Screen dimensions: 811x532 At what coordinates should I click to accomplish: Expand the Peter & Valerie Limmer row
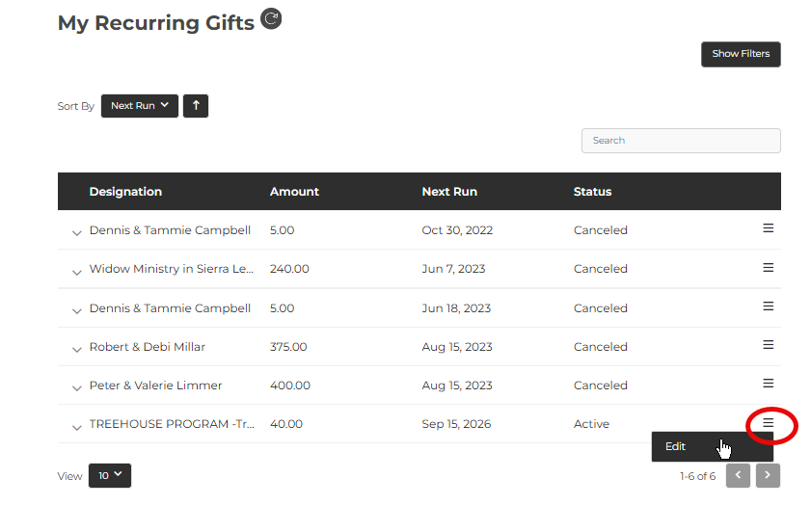coord(76,388)
